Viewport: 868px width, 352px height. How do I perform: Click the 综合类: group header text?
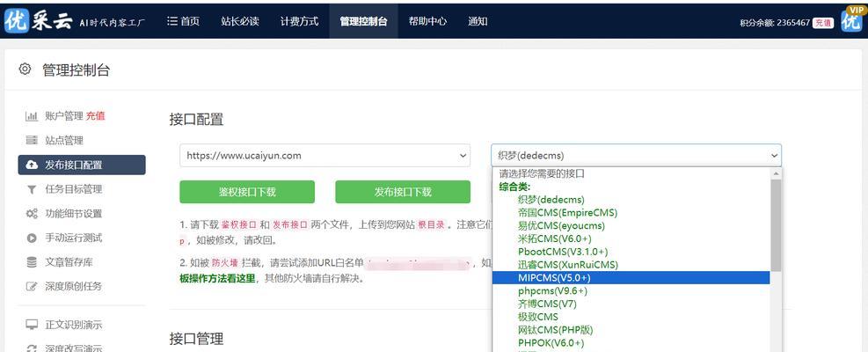tap(514, 187)
